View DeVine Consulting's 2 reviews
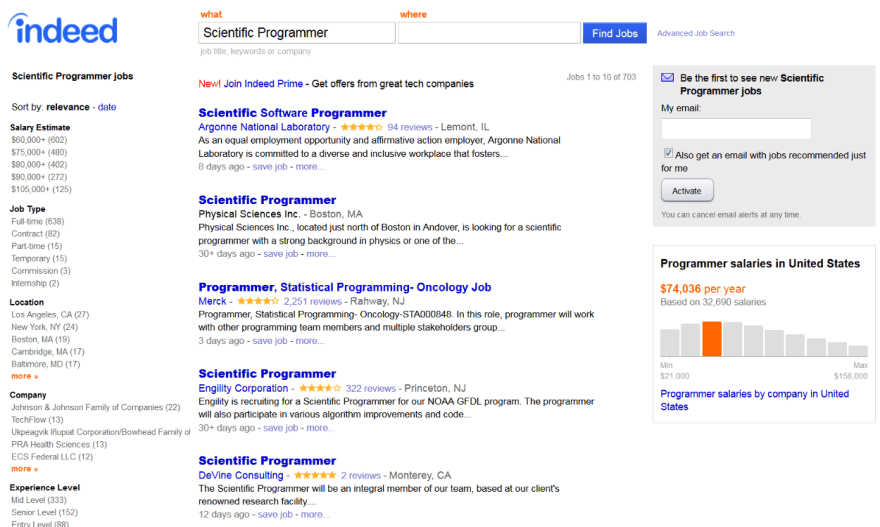The width and height of the screenshot is (880, 527). (x=360, y=475)
